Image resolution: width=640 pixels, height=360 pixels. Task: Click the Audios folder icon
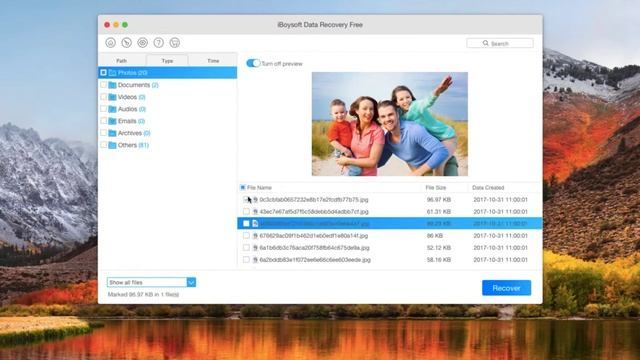click(112, 109)
